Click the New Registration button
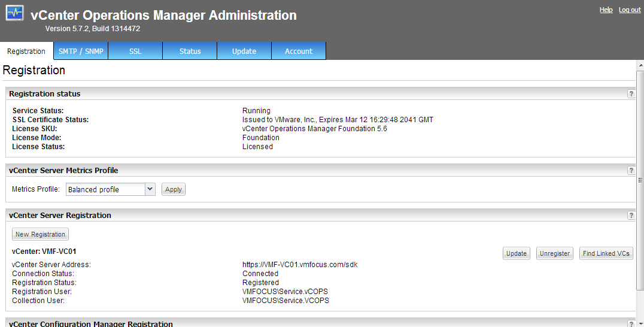 coord(40,235)
